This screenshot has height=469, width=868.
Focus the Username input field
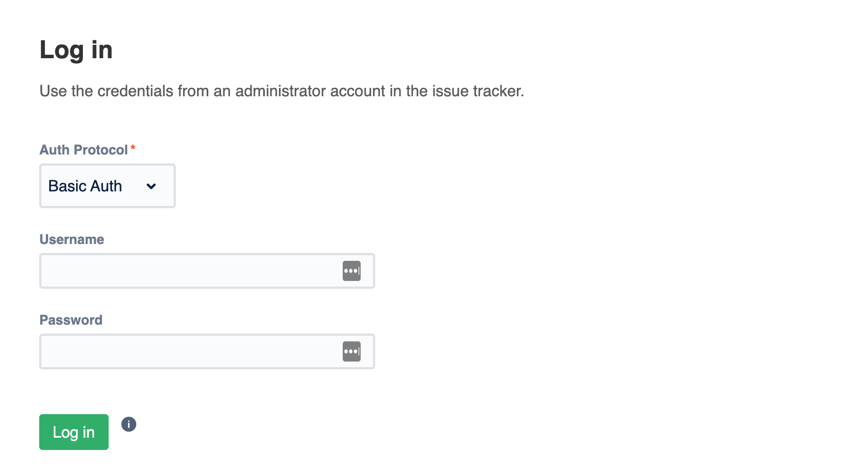(x=190, y=271)
